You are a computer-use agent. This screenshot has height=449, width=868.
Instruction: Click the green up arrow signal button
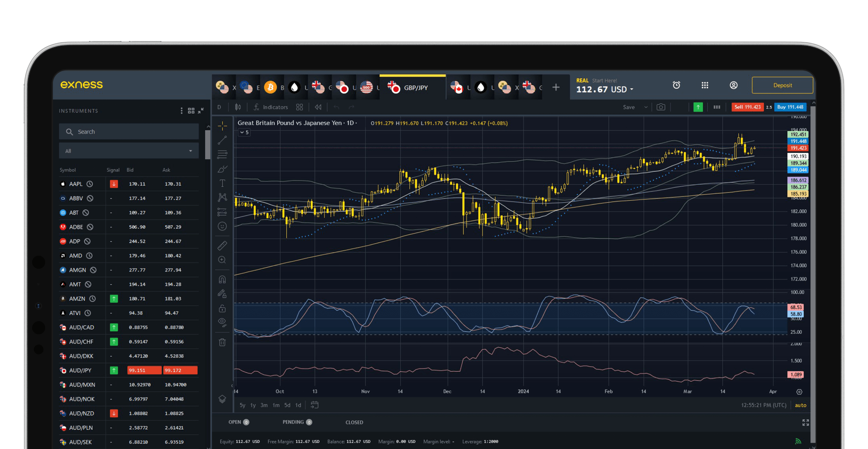pyautogui.click(x=698, y=107)
